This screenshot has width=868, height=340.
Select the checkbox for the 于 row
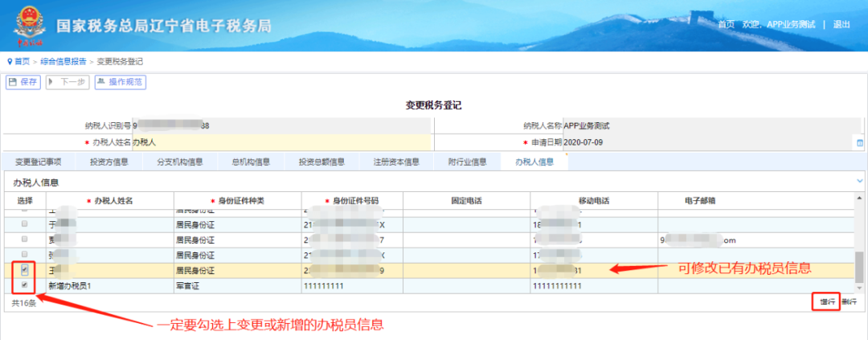pyautogui.click(x=24, y=223)
